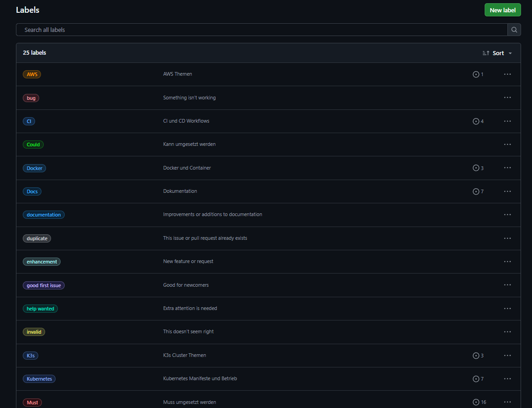Open the documentation label badge
Screen dimensions: 532x408
pos(44,215)
